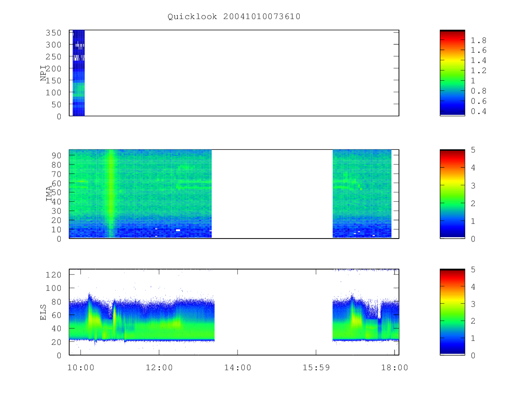Click the 120 tick on ELS axis
The height and width of the screenshot is (399, 532).
(55, 274)
